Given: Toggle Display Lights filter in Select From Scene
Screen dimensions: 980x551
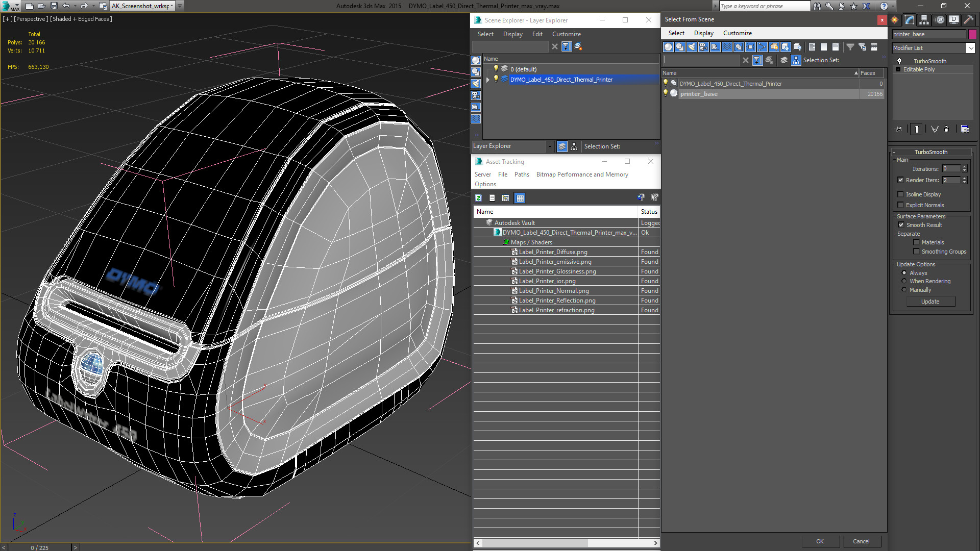Looking at the screenshot, I should coord(692,47).
